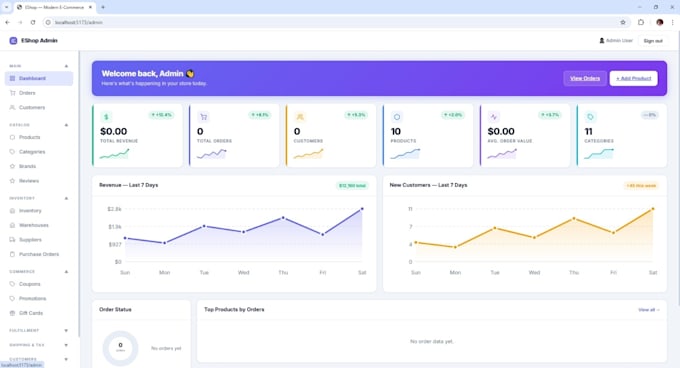The image size is (680, 368).
Task: Open the View all link in Top Products
Action: point(649,310)
